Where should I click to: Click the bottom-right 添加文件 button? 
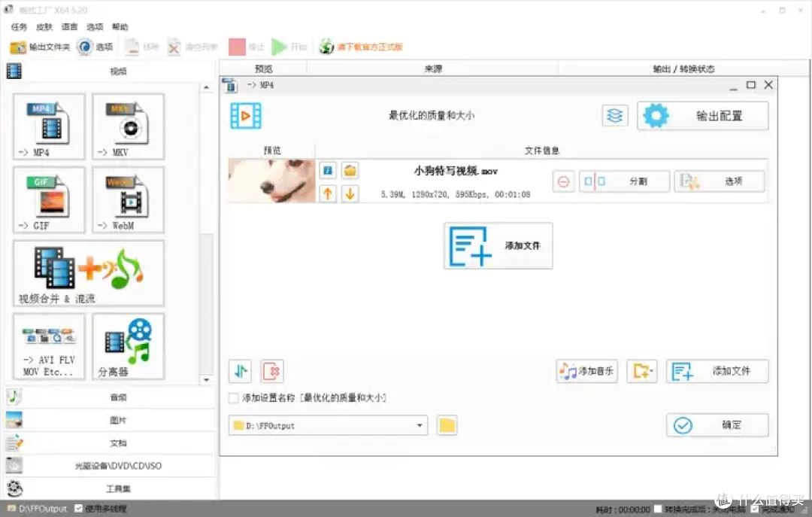point(717,371)
